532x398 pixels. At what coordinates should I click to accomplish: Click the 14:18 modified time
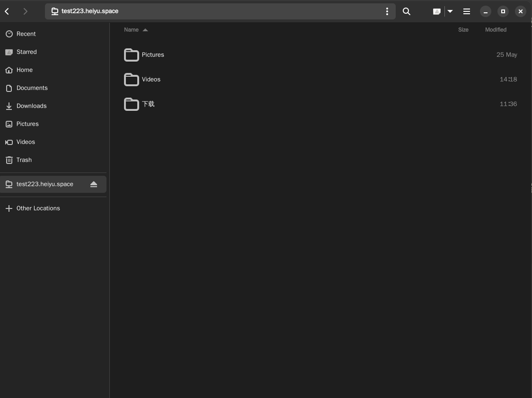pos(508,80)
